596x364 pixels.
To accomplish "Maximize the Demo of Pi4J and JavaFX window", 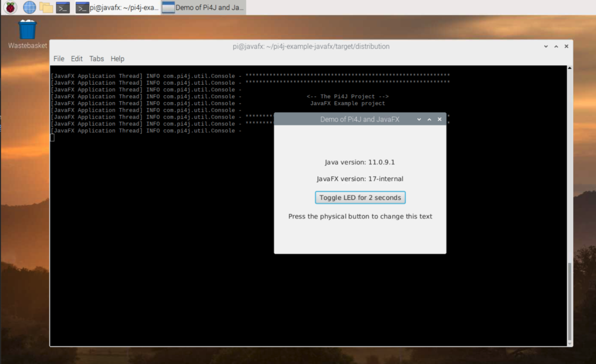I will (x=429, y=119).
